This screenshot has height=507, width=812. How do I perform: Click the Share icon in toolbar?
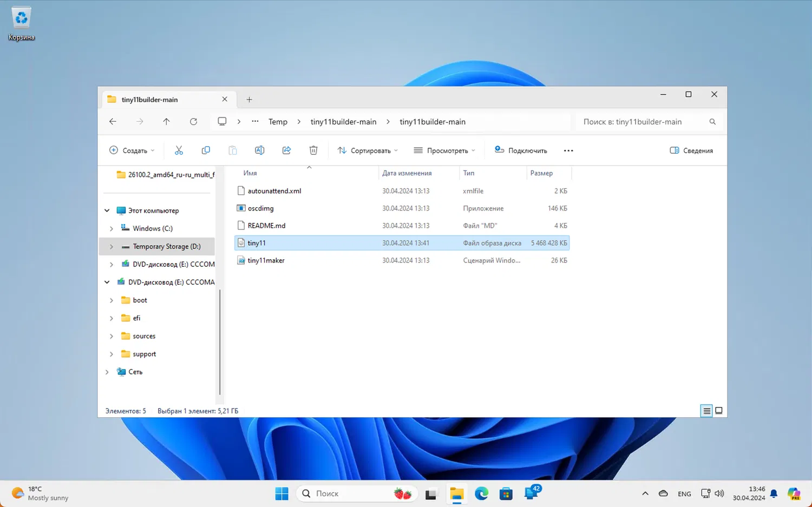287,150
